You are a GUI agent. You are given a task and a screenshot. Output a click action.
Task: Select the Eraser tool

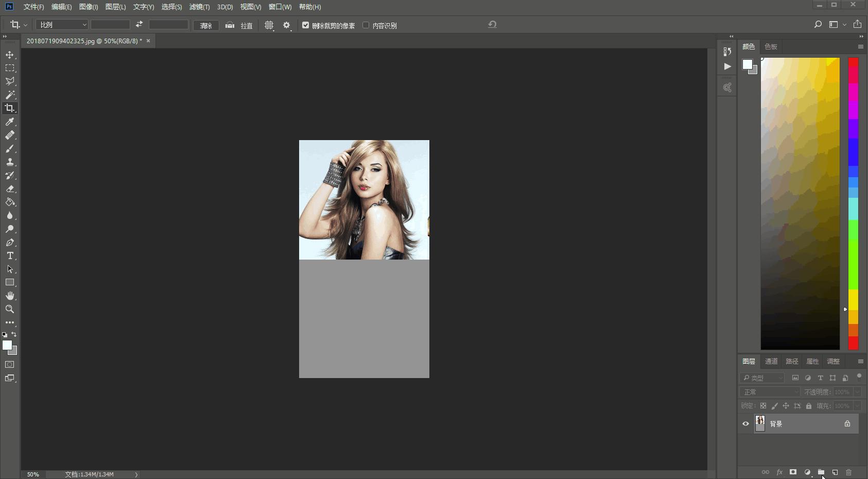point(10,189)
